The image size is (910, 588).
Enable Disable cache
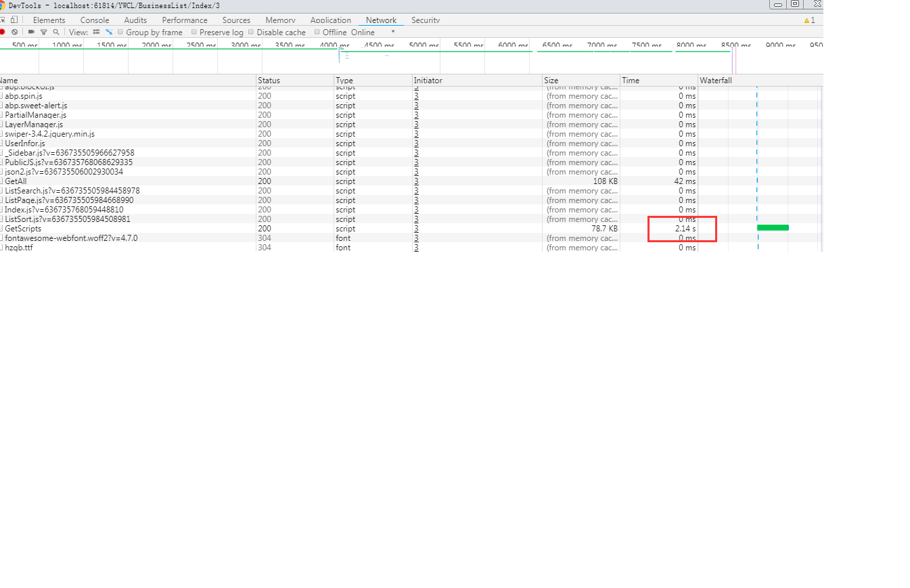pyautogui.click(x=251, y=32)
